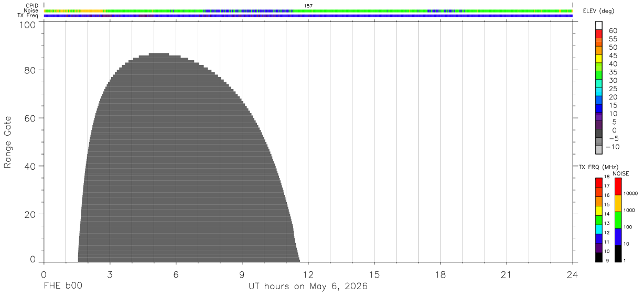This screenshot has height=297, width=644.
Task: Click the NOISE legend value '10000'
Action: [x=631, y=193]
